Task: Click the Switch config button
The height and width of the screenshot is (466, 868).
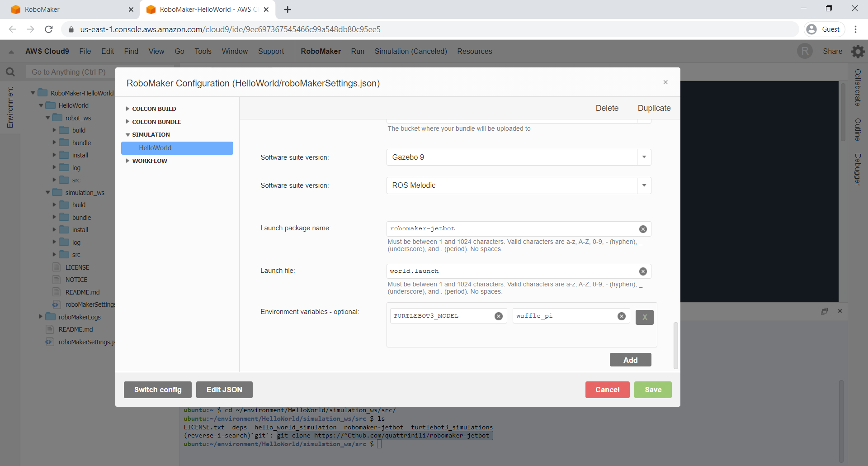Action: 158,390
